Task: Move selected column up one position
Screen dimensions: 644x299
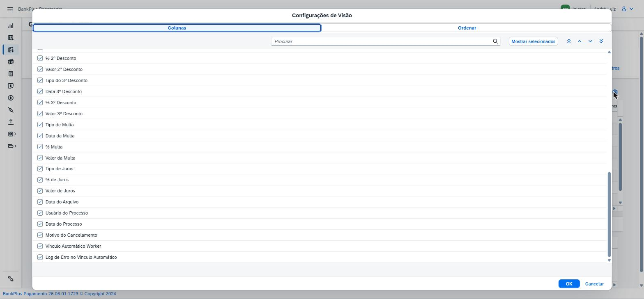Action: (580, 41)
